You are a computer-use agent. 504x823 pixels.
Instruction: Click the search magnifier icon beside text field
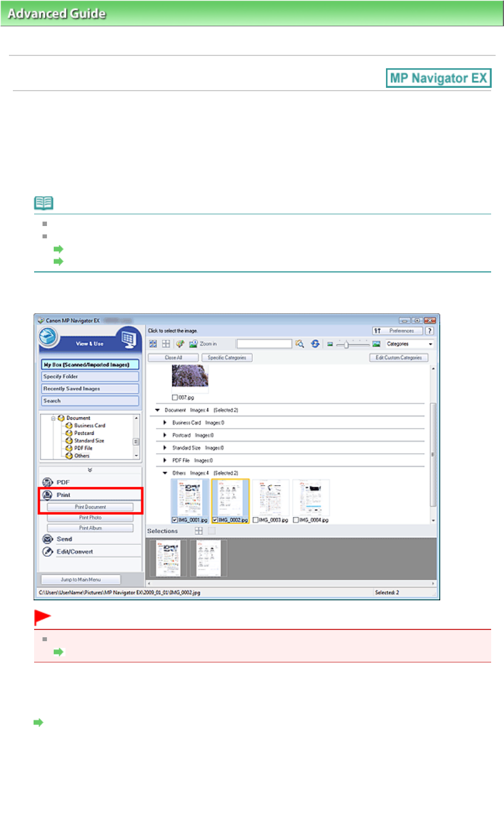300,344
